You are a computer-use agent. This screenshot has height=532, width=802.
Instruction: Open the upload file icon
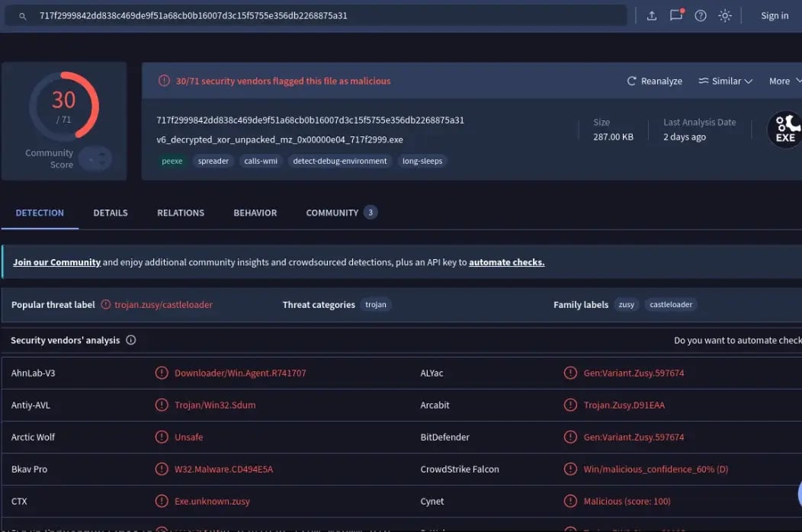652,16
